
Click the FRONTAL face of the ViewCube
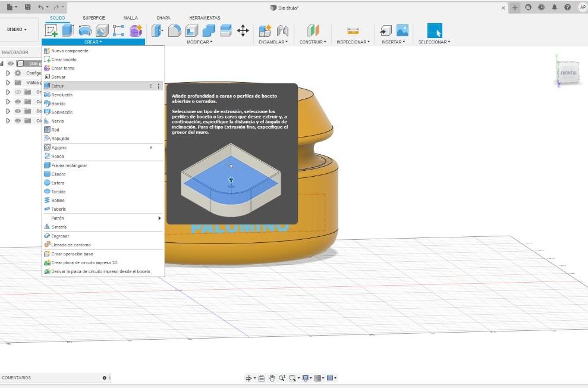568,73
